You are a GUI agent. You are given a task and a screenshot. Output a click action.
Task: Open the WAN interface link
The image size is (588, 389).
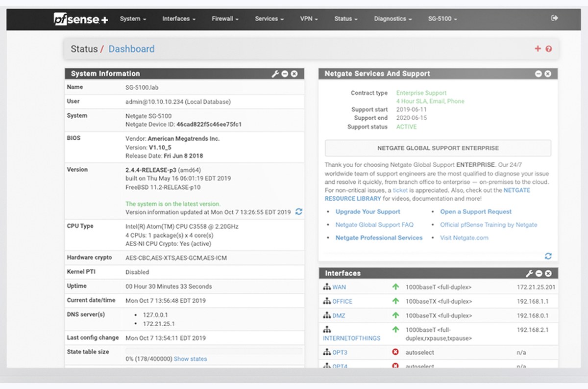point(339,287)
